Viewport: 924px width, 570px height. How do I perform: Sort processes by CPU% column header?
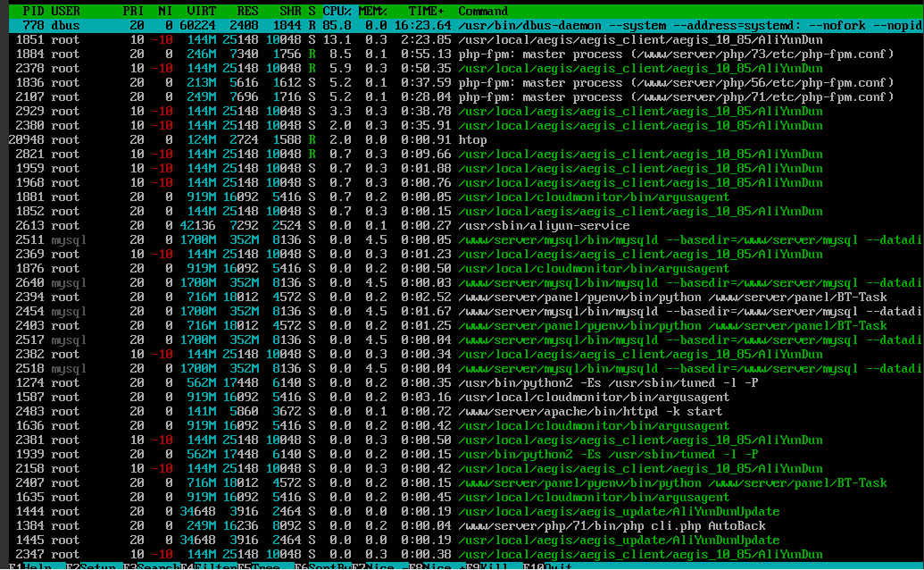[x=337, y=11]
